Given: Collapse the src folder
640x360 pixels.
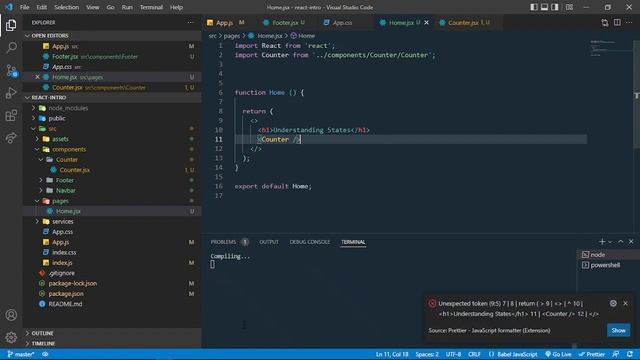Looking at the screenshot, I should (34, 129).
